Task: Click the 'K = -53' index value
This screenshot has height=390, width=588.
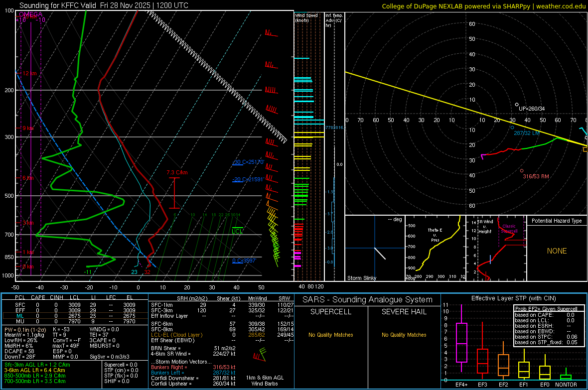Action: pos(61,329)
